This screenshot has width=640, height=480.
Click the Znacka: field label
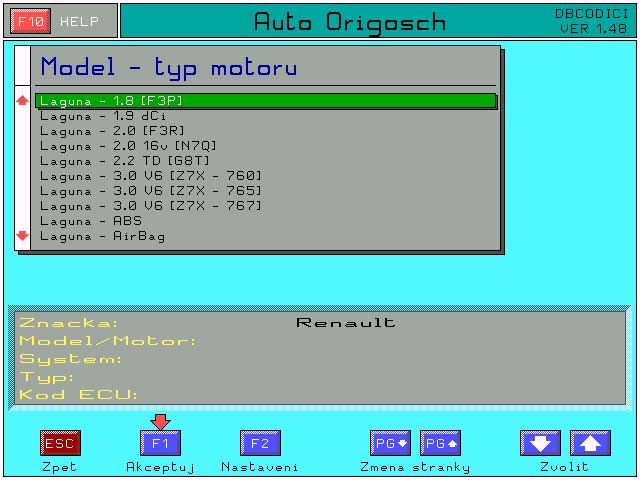point(69,323)
